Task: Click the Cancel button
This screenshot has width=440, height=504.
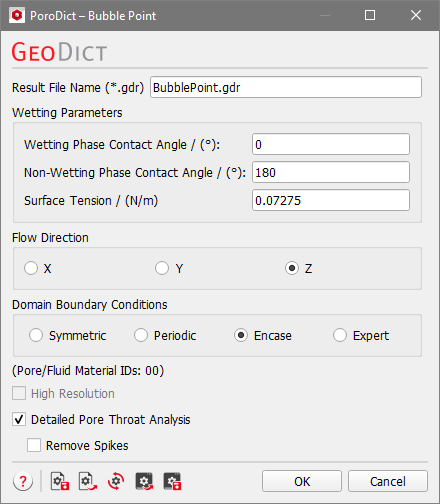Action: [x=388, y=481]
